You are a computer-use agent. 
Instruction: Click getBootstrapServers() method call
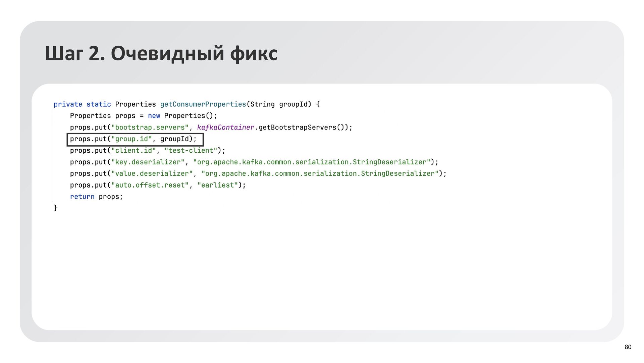(x=301, y=127)
